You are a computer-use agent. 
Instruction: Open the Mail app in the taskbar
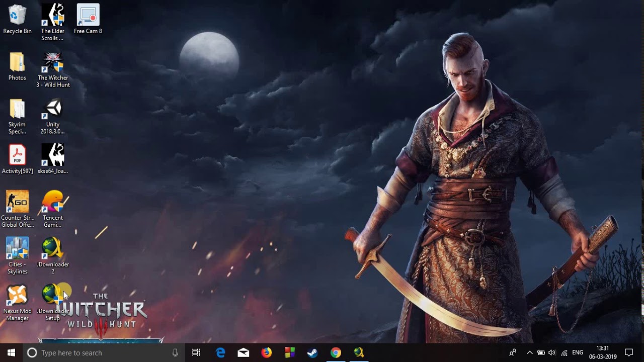[244, 352]
